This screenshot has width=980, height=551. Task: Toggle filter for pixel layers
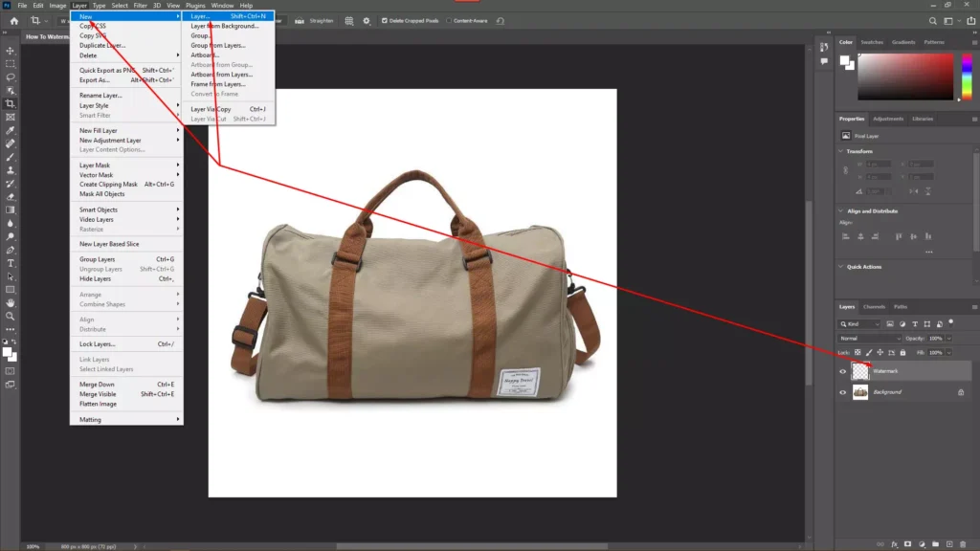pyautogui.click(x=890, y=324)
